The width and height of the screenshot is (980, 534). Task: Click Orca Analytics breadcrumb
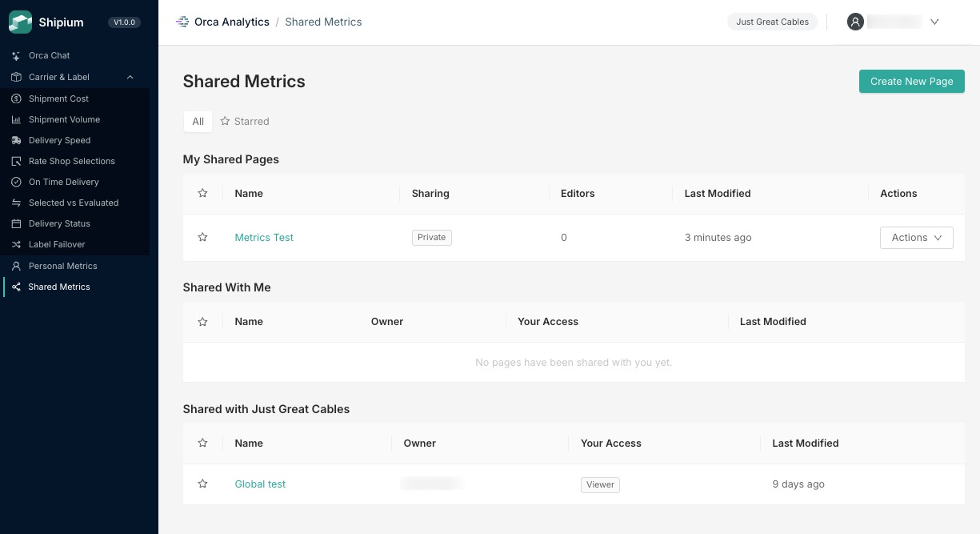click(232, 22)
